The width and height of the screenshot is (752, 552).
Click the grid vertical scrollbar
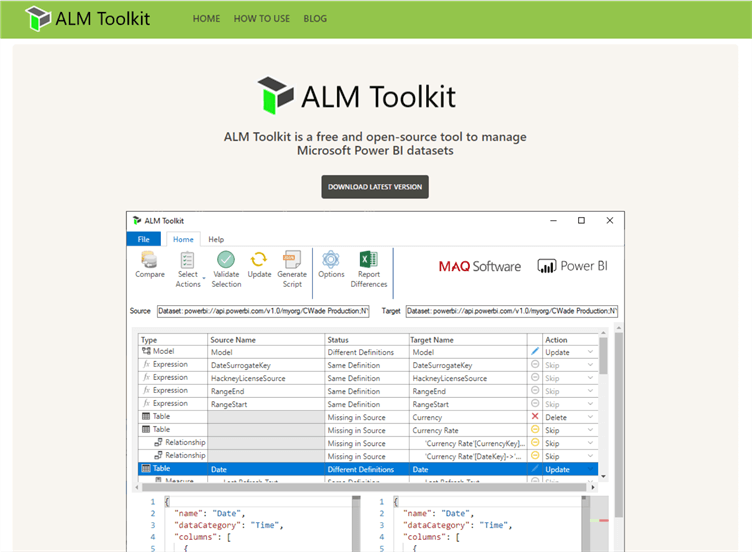click(x=603, y=355)
